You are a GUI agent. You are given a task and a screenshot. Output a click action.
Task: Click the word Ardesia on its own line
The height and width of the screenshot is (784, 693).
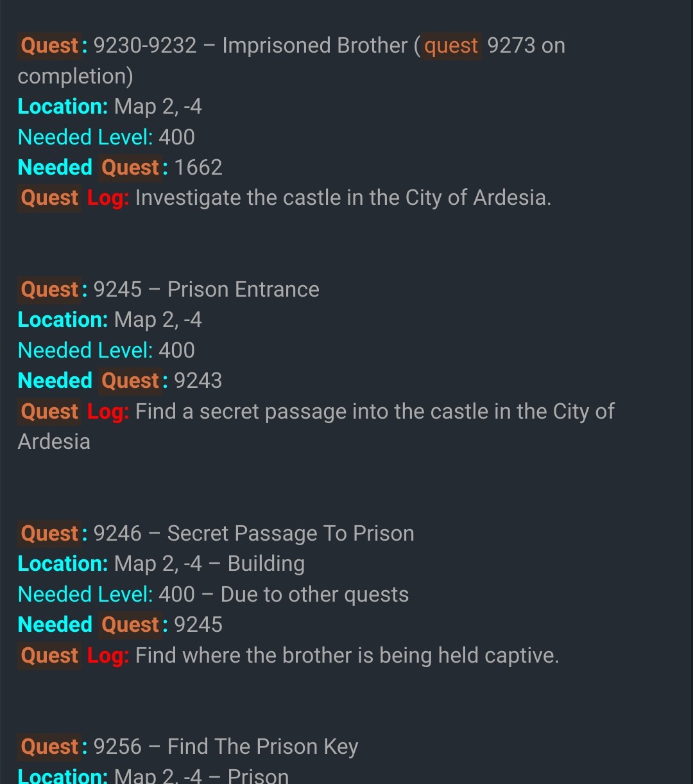54,442
